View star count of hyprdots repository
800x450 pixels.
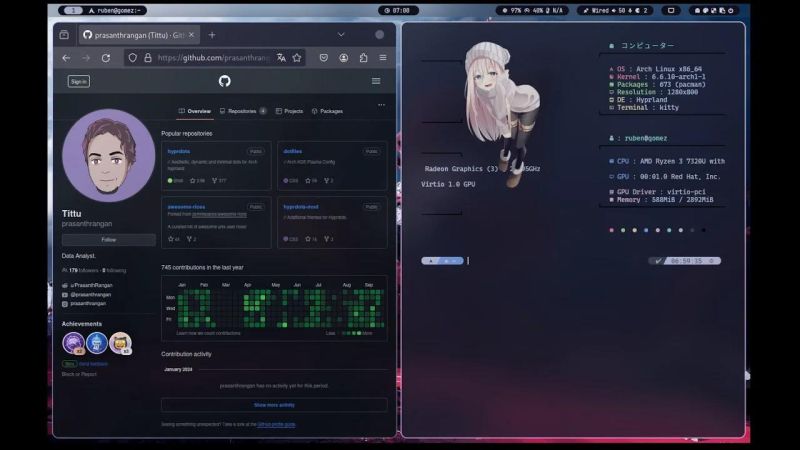tap(197, 181)
